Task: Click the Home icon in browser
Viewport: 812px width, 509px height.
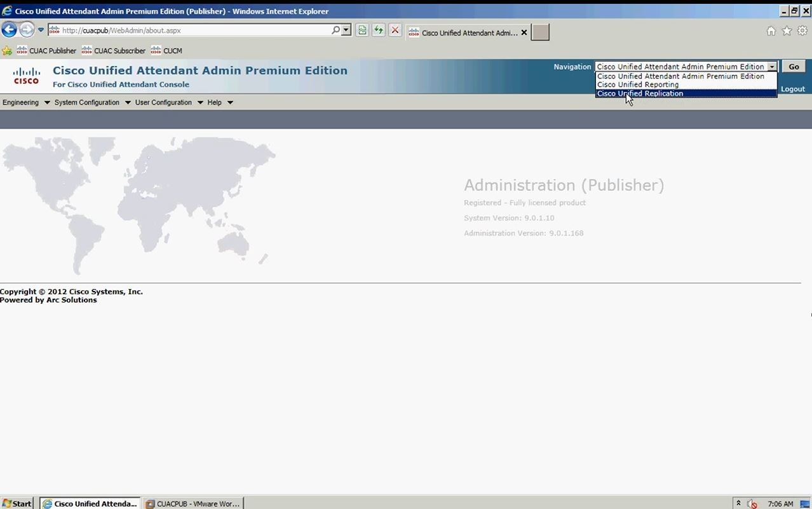Action: pos(771,31)
